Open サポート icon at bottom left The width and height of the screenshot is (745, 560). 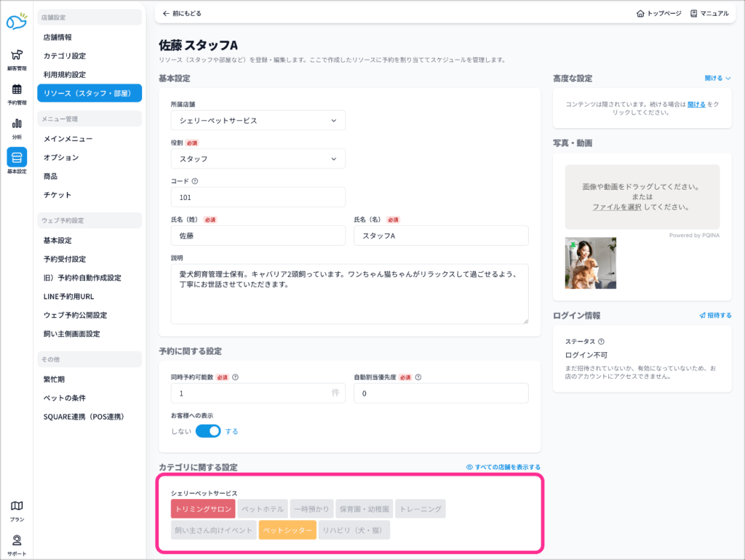coord(16,543)
